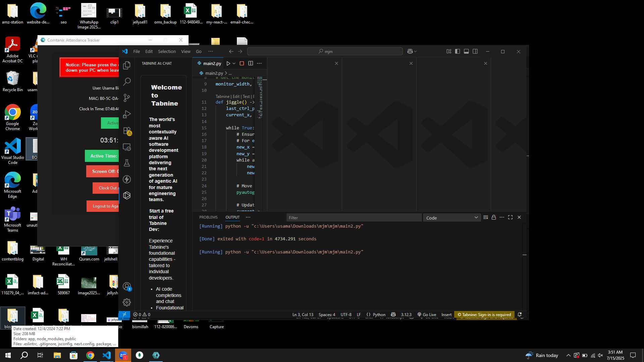The image size is (644, 362).
Task: Click Clock Out in Attendance Tracker
Action: tap(106, 188)
